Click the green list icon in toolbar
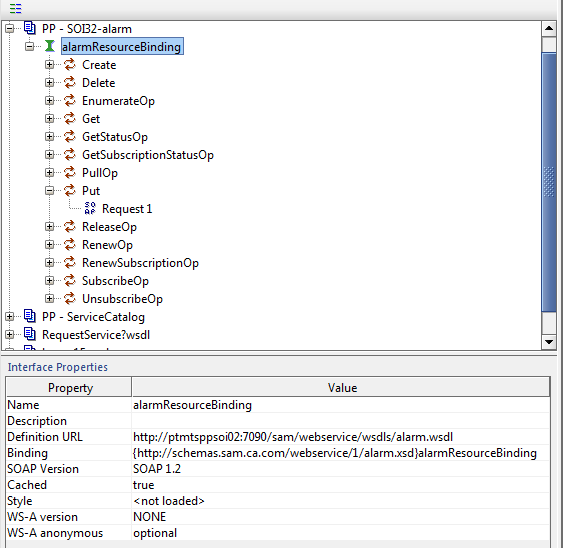Screen dimensions: 564x548 15,8
